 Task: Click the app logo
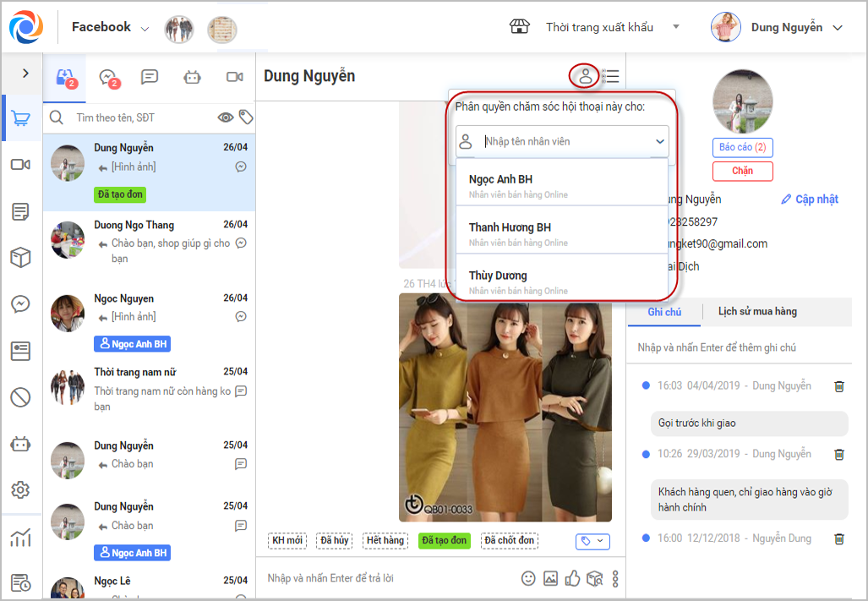pos(26,27)
